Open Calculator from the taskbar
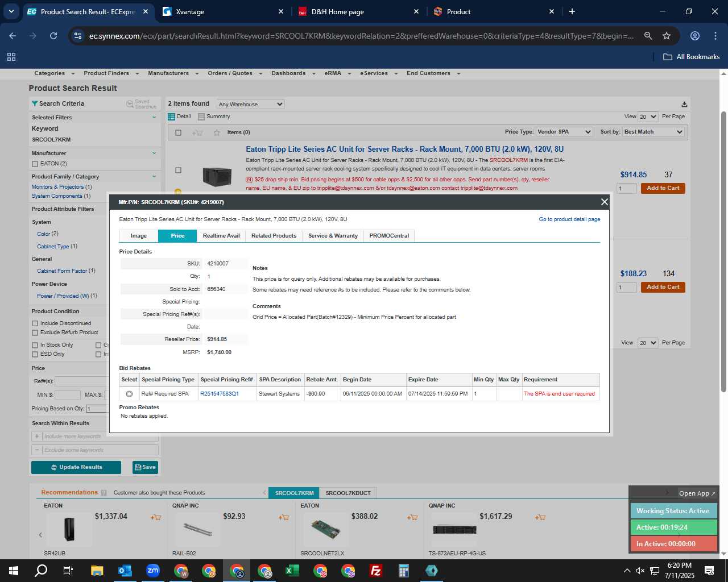Image resolution: width=728 pixels, height=582 pixels. coord(404,571)
